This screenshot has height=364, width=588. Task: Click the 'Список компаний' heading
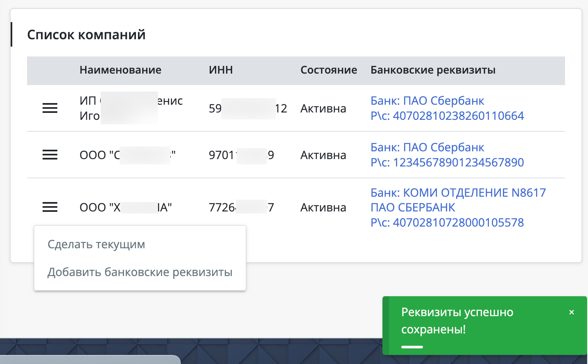click(86, 35)
